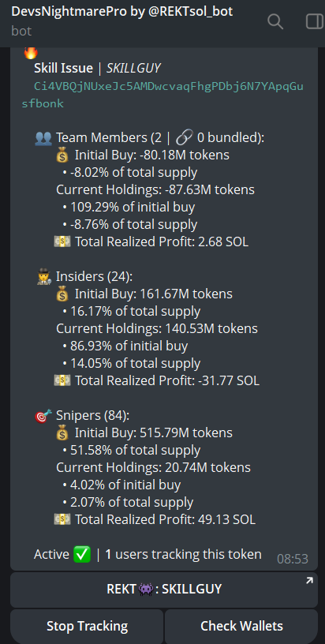
Task: Click the Check Wallets button
Action: click(241, 627)
